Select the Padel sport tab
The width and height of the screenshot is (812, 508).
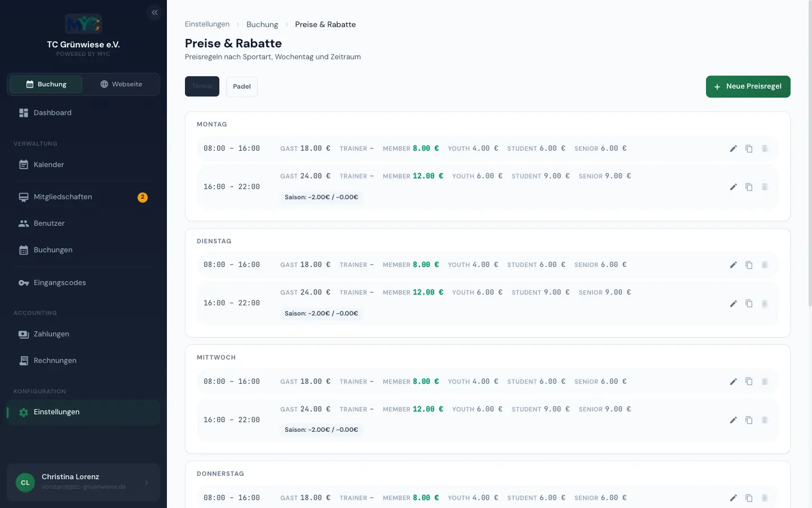tap(242, 86)
